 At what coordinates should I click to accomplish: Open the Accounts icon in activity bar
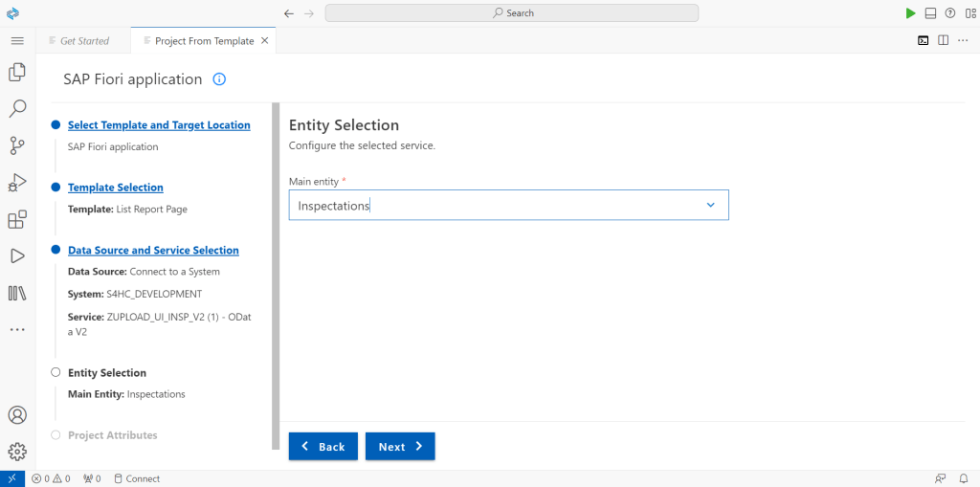pos(16,415)
